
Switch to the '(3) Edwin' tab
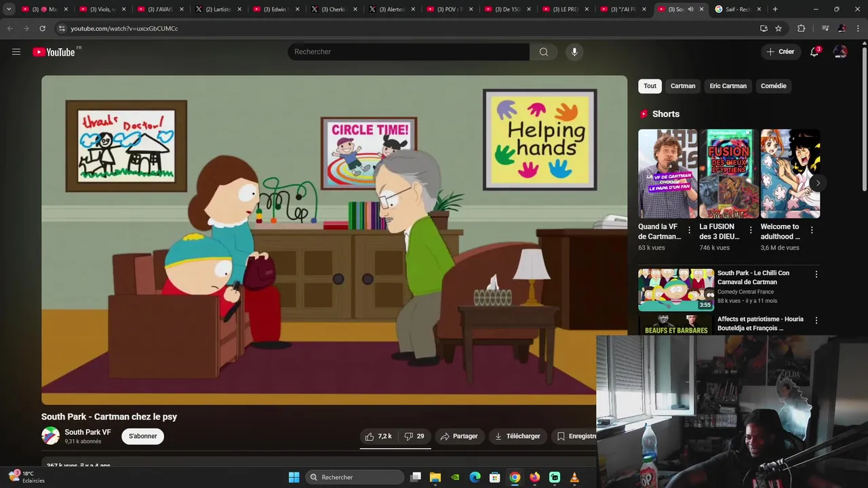[275, 9]
